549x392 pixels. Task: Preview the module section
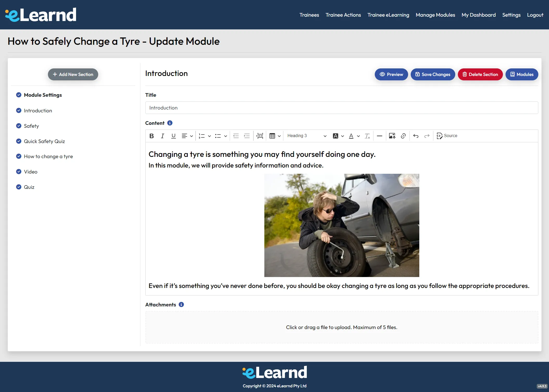click(x=391, y=74)
